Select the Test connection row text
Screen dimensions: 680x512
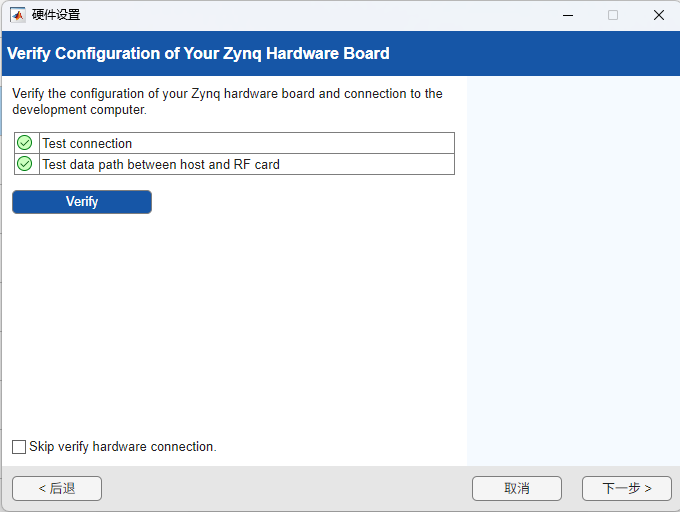[x=87, y=143]
